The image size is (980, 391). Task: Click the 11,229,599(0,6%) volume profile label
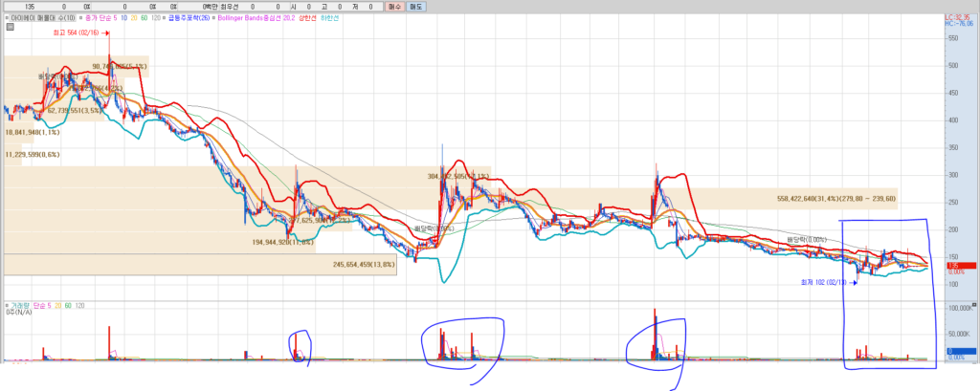[33, 154]
